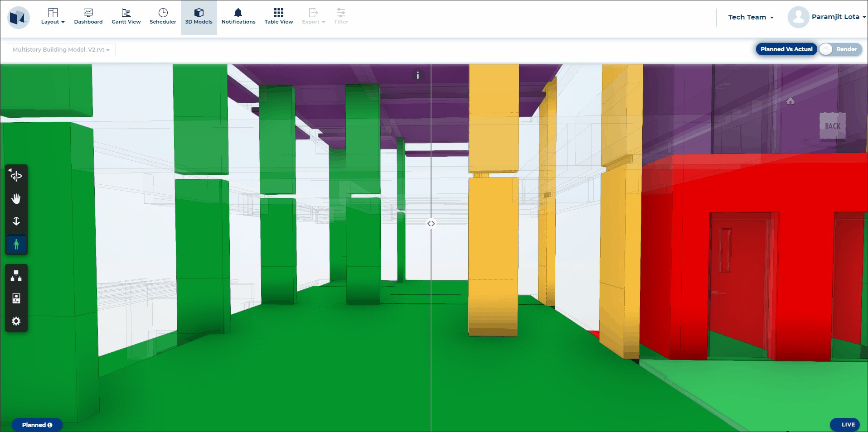Switch to Table View
This screenshot has width=868, height=432.
(x=279, y=17)
